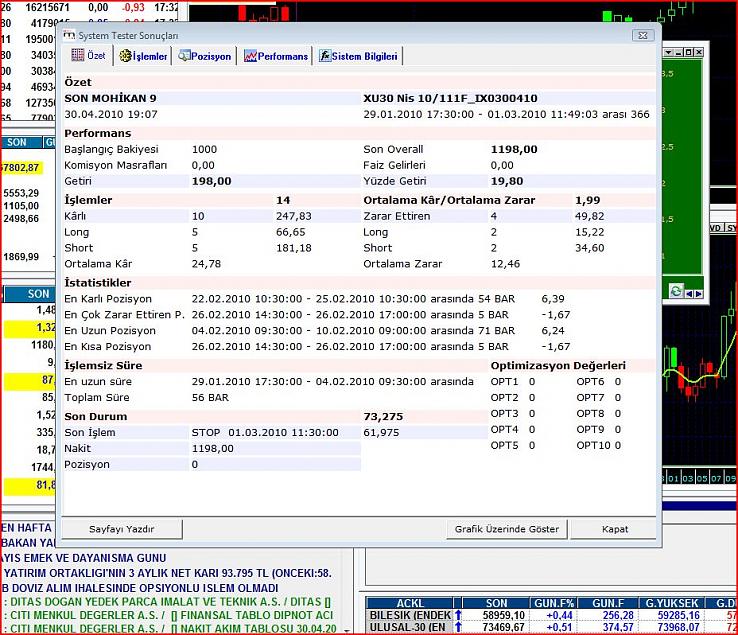
Task: Click the yellow 7802,87 cell behind dialog
Action: 21,168
